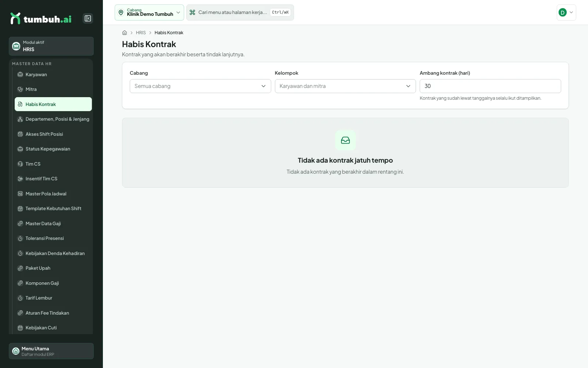The height and width of the screenshot is (368, 588).
Task: Open the Cabang Klinik Demo Tumbuh selector
Action: click(x=149, y=13)
